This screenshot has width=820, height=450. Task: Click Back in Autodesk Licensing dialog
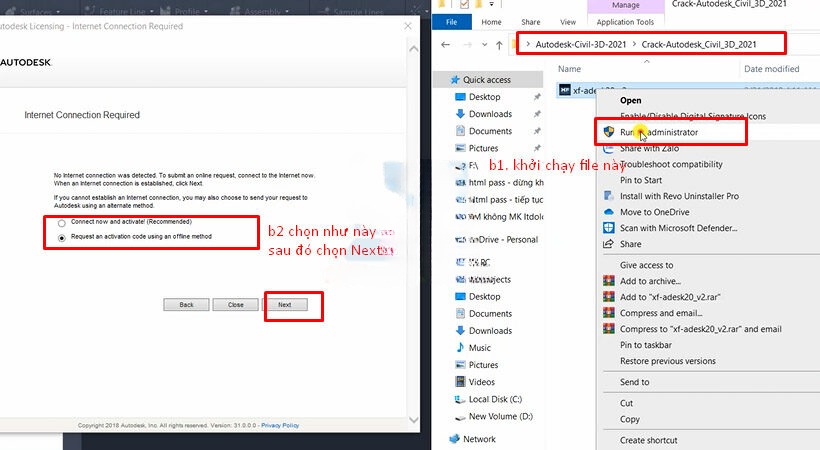[187, 305]
